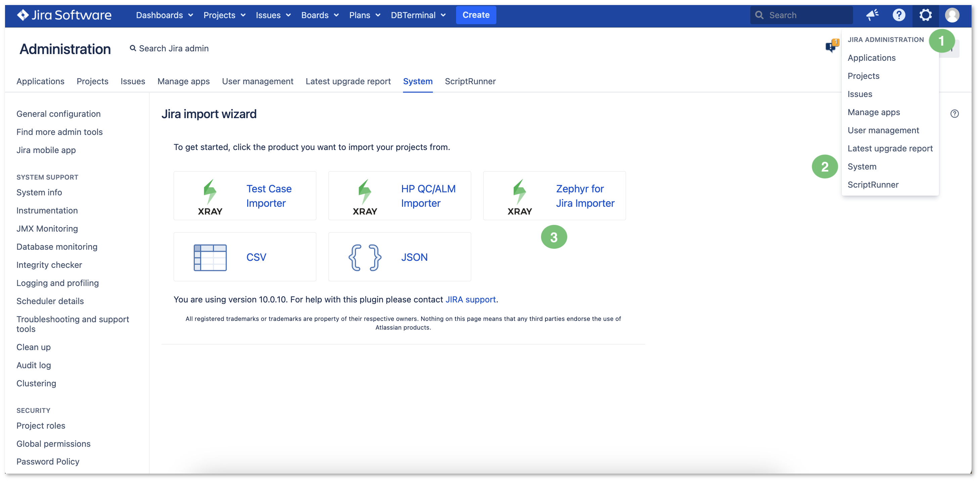Expand the Issues dropdown in top nav

pos(273,15)
